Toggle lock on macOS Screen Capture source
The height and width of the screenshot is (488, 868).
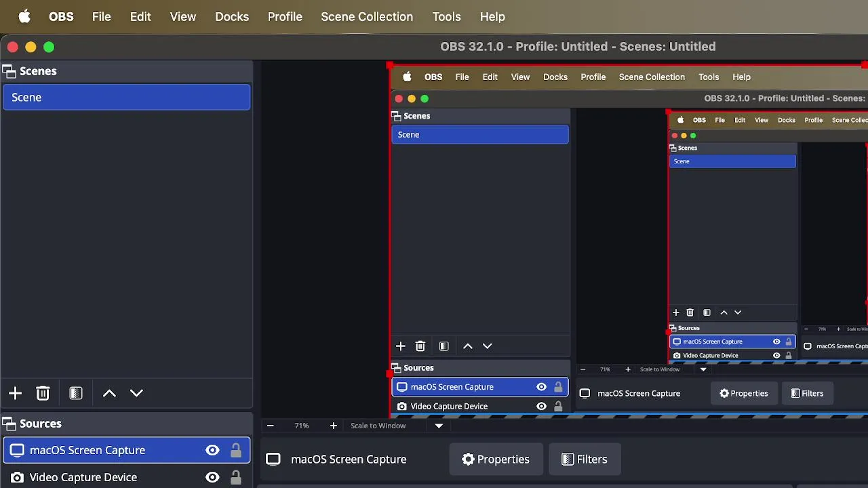(236, 450)
